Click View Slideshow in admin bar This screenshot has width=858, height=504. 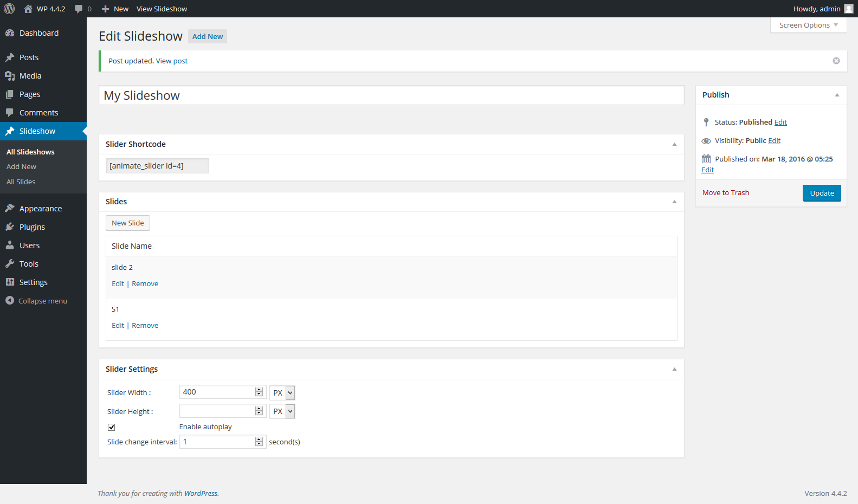point(162,9)
